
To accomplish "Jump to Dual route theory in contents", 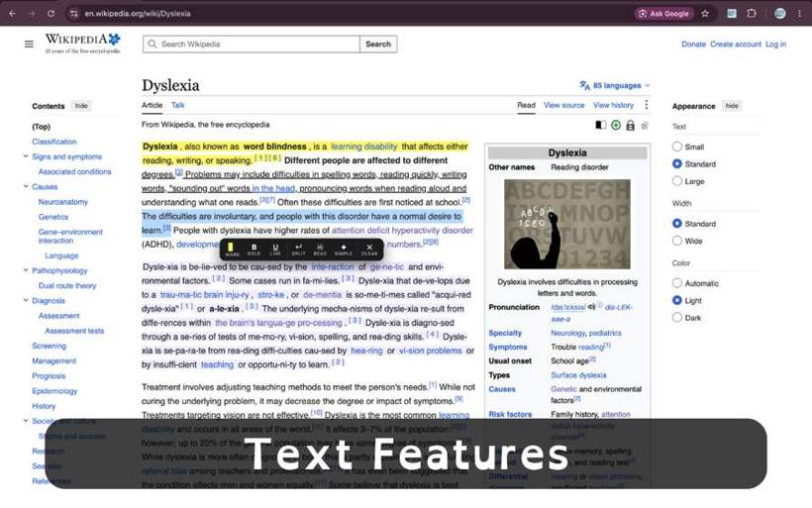I will click(x=67, y=285).
